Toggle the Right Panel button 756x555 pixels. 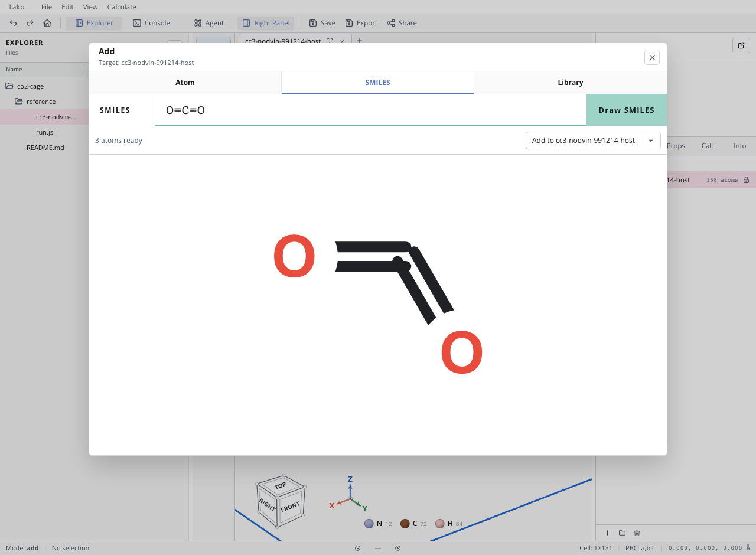(266, 23)
